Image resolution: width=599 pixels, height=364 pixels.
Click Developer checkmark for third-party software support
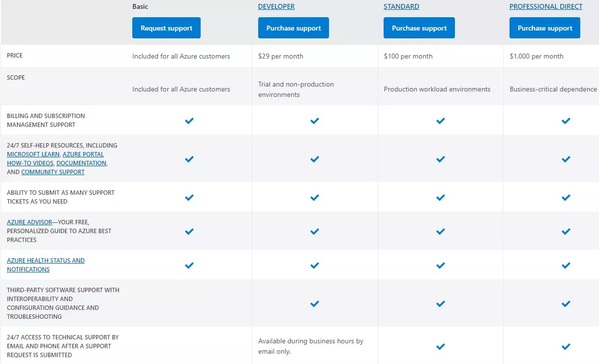[314, 303]
